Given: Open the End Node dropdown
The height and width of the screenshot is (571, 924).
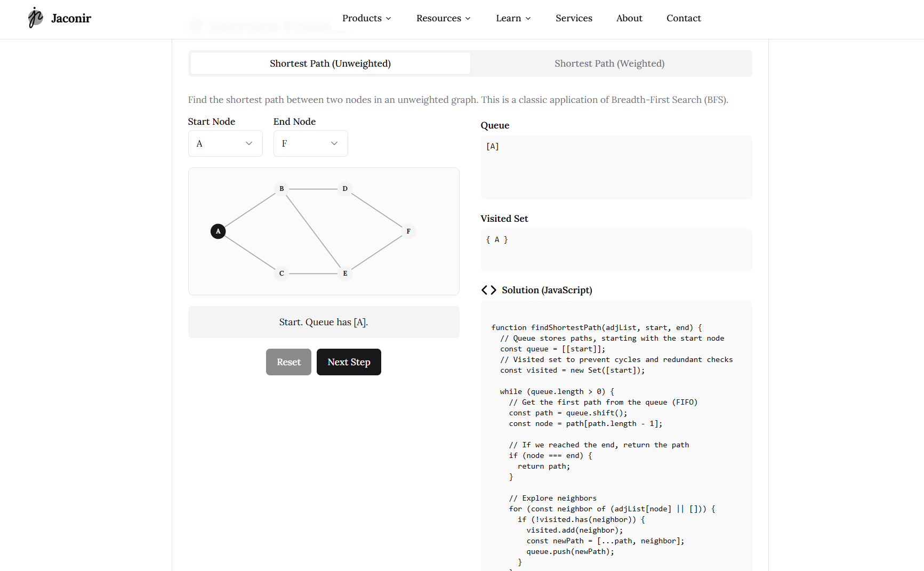Looking at the screenshot, I should coord(310,143).
